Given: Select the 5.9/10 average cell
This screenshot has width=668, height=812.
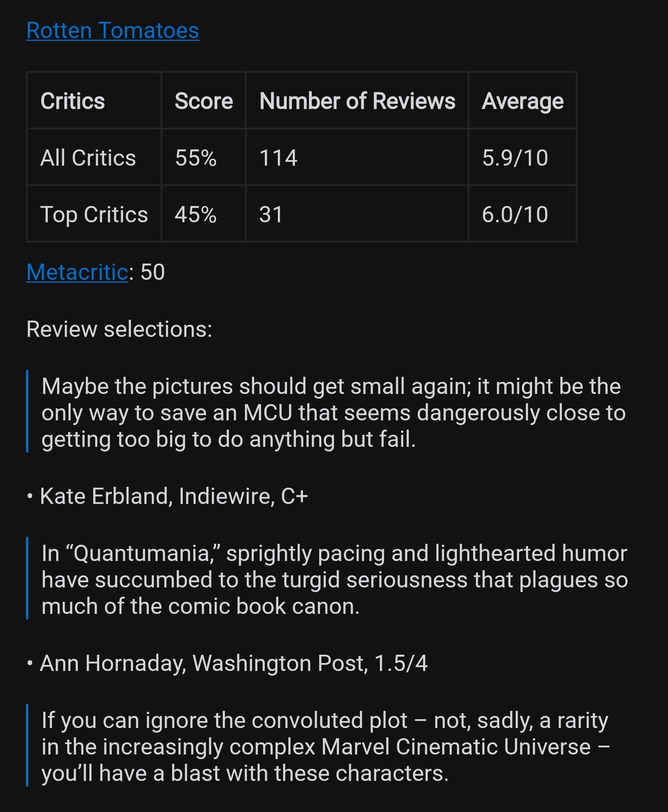Looking at the screenshot, I should pyautogui.click(x=515, y=158).
